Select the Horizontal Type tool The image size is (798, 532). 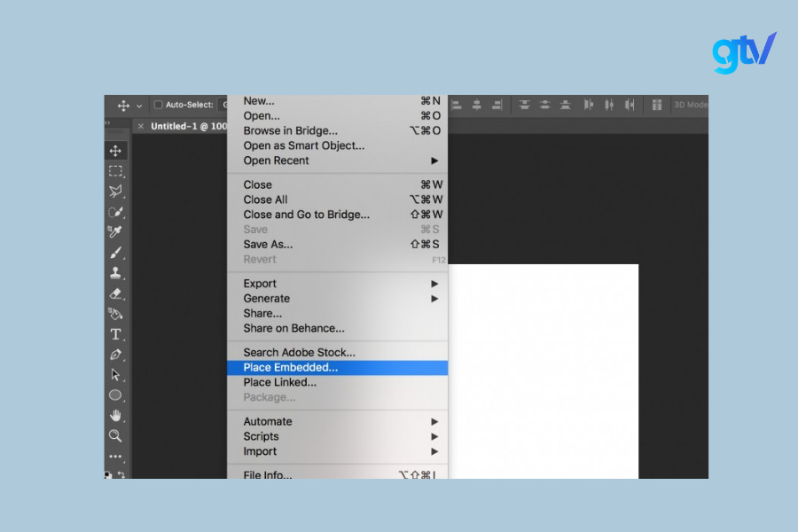click(115, 334)
